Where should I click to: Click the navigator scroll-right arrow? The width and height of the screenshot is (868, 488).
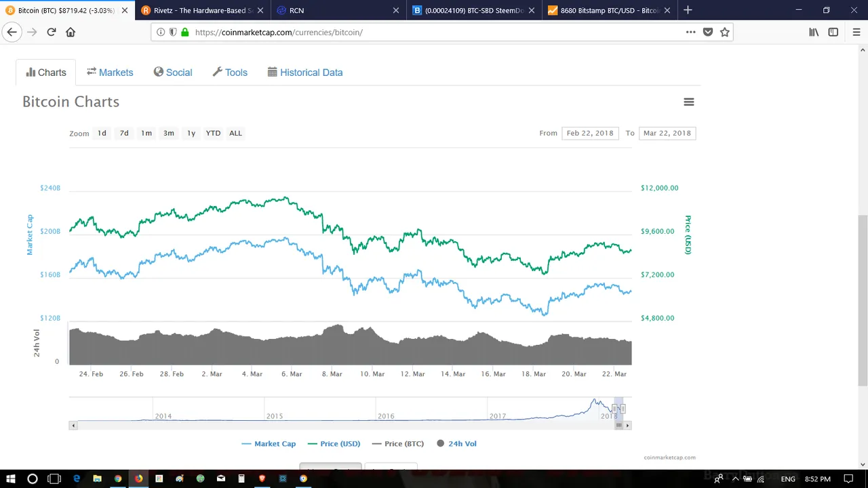tap(628, 425)
